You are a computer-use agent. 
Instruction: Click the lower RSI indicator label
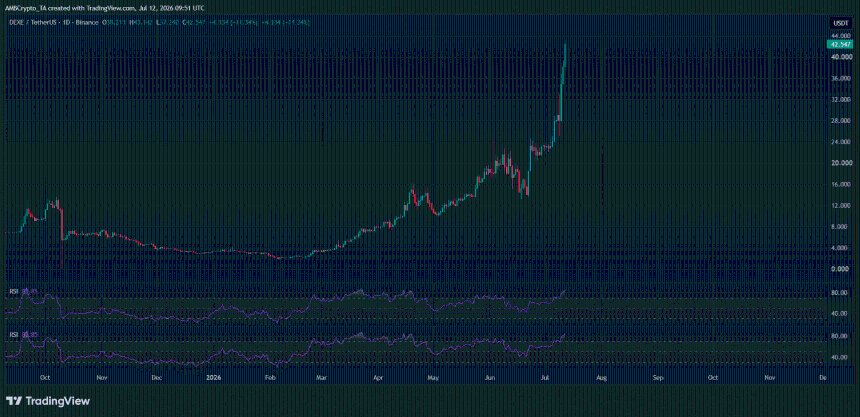tap(14, 334)
